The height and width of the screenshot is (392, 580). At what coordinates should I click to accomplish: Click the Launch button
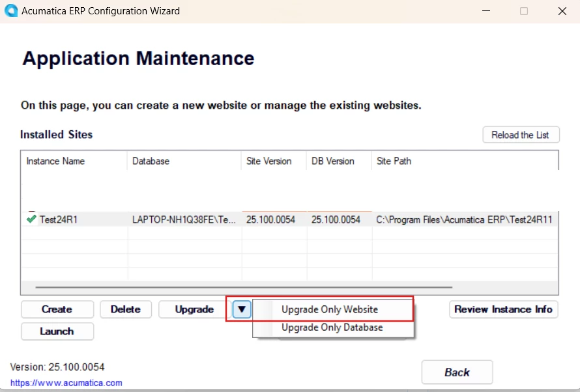point(57,331)
